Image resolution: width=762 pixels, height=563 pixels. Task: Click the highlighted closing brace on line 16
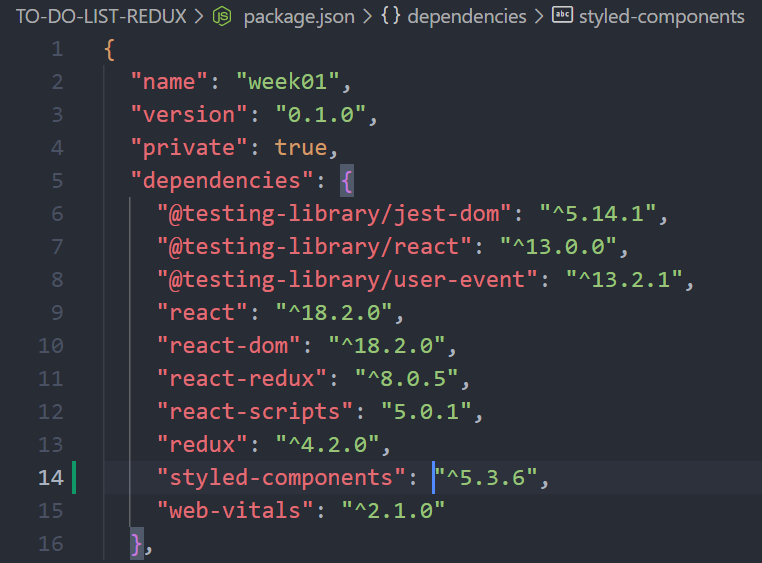point(137,544)
